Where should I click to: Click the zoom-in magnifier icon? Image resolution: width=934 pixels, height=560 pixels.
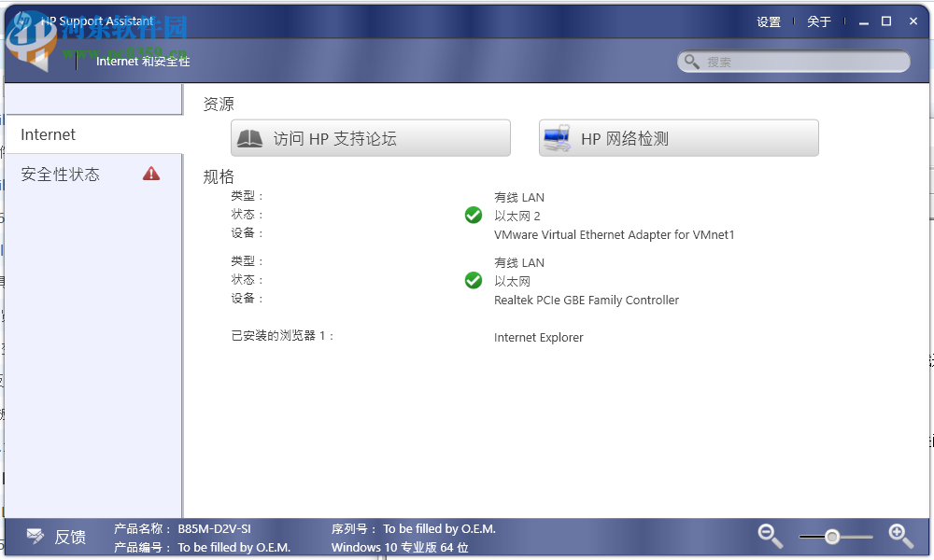[x=900, y=535]
